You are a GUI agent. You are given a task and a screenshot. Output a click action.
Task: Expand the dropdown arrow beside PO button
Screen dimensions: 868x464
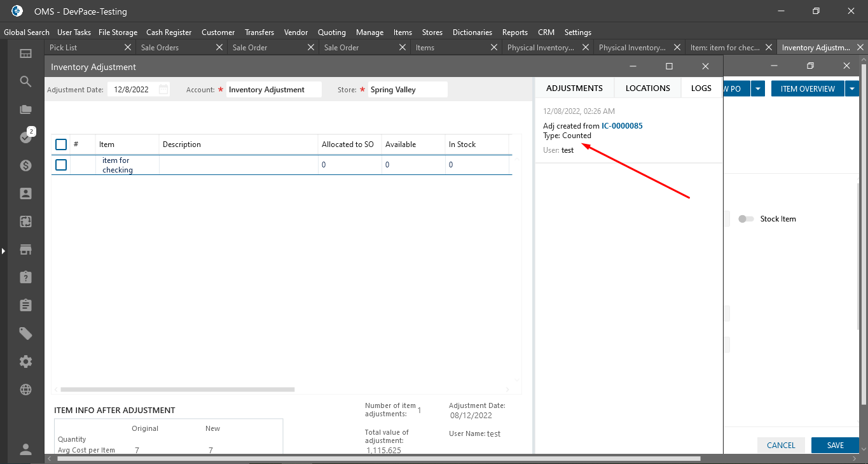[x=757, y=89]
